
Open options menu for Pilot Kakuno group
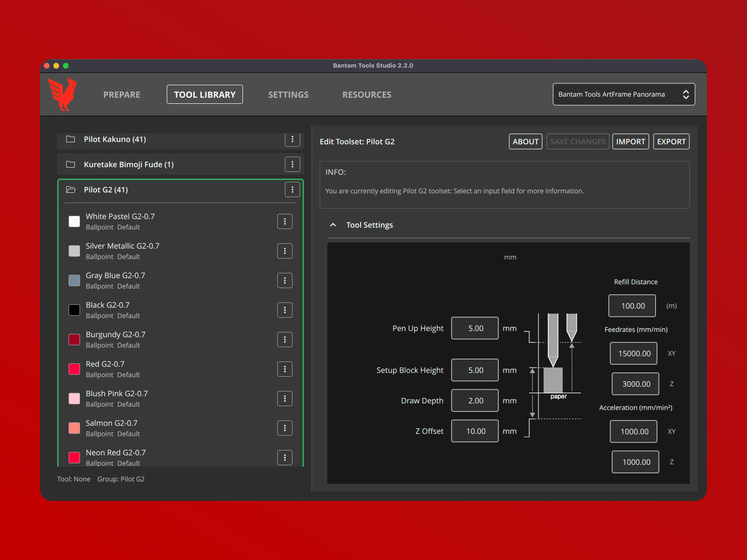point(292,140)
